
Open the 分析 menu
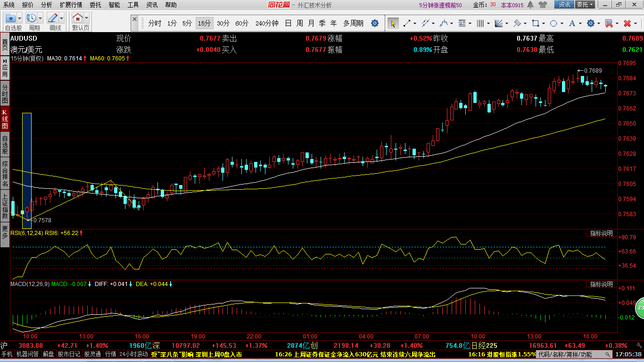(x=47, y=5)
